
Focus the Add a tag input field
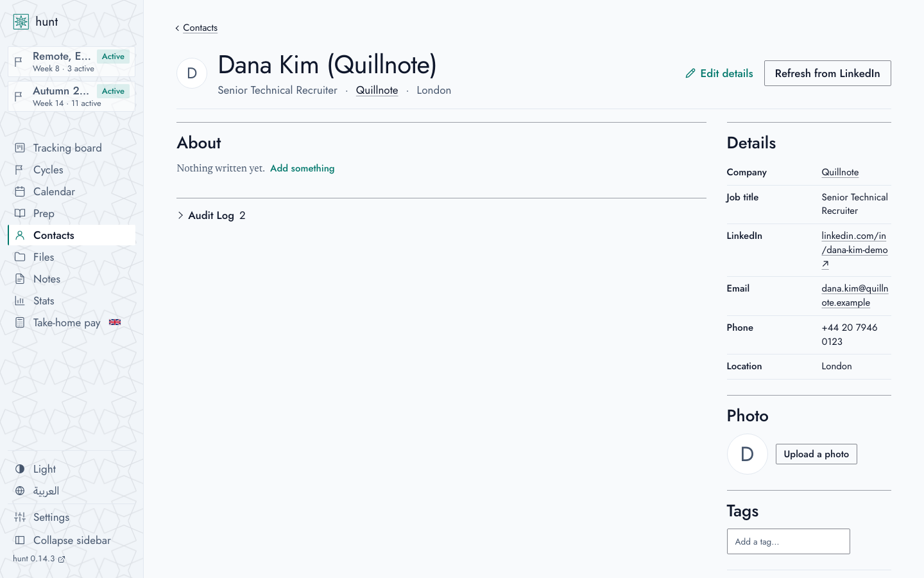[788, 541]
